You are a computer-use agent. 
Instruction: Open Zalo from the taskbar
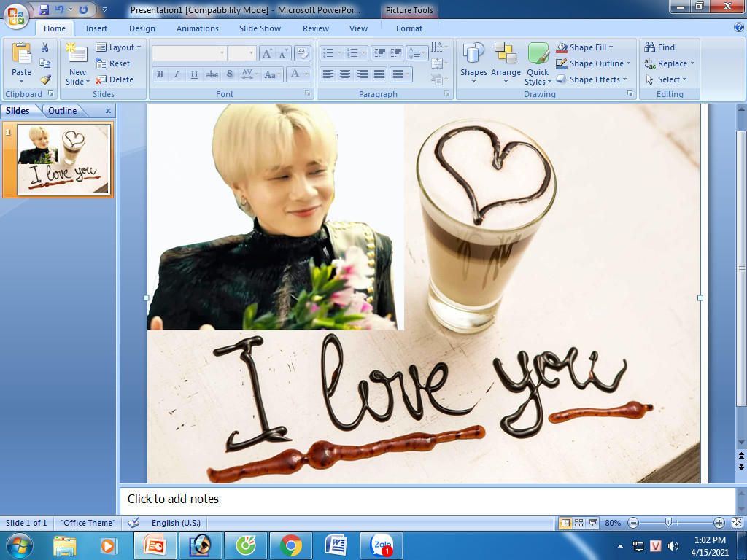point(382,545)
